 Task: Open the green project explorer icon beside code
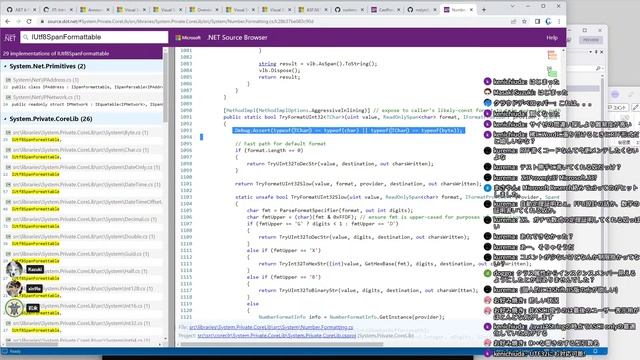pyautogui.click(x=552, y=72)
